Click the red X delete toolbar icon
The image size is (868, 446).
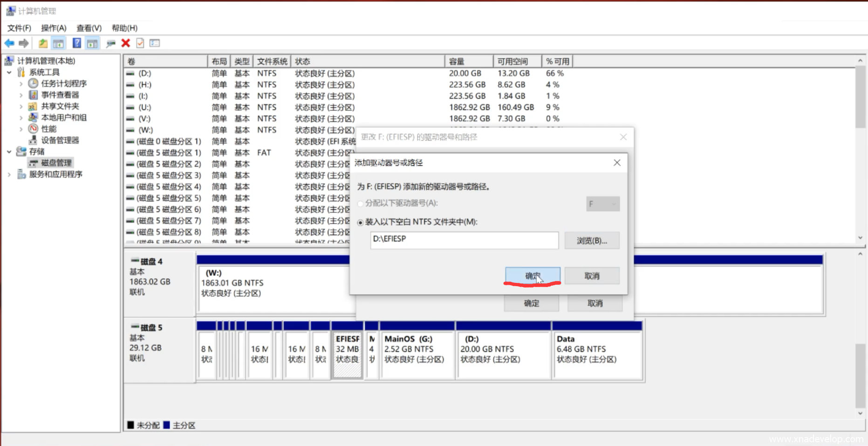click(125, 43)
